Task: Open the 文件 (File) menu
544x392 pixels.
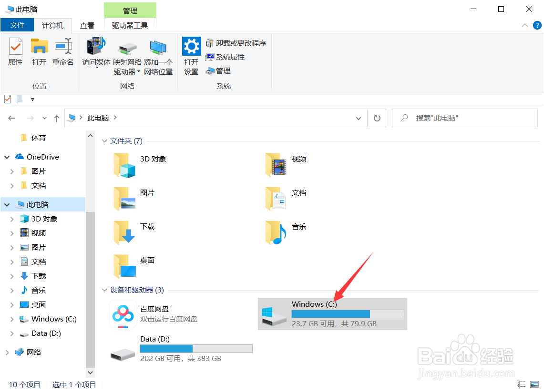Action: click(x=17, y=25)
